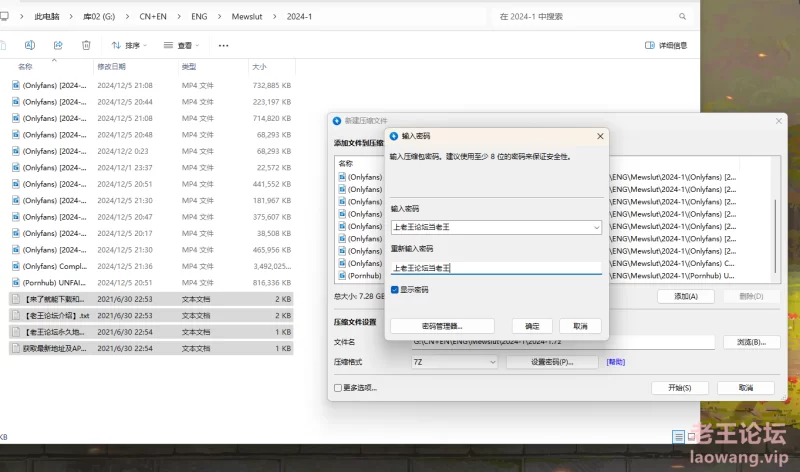This screenshot has width=800, height=472.
Task: Open the three-dots more options menu
Action: coord(223,45)
